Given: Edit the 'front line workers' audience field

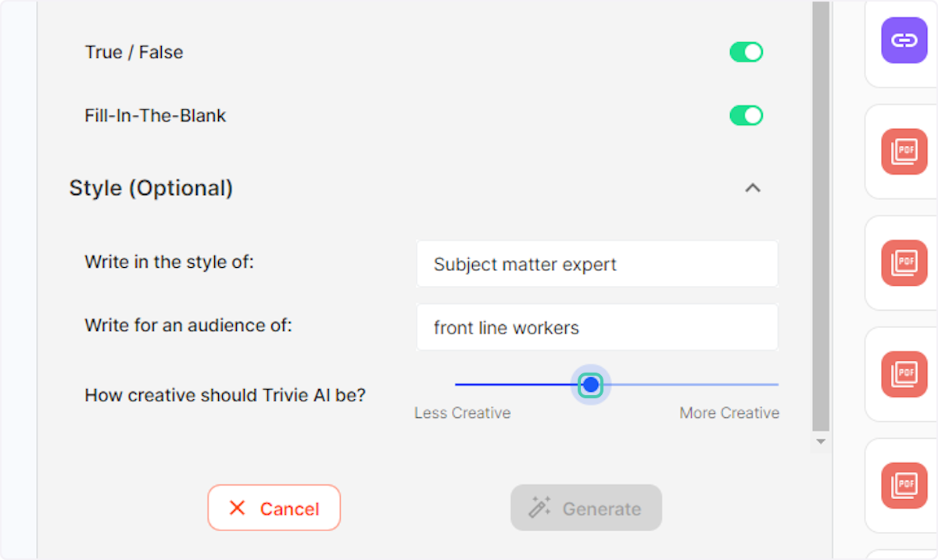Looking at the screenshot, I should 597,327.
